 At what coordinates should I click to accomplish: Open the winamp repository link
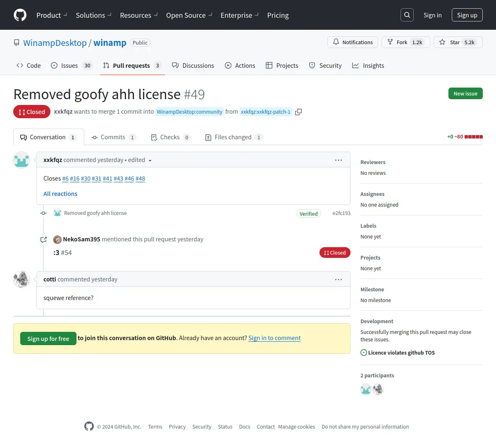tap(110, 43)
